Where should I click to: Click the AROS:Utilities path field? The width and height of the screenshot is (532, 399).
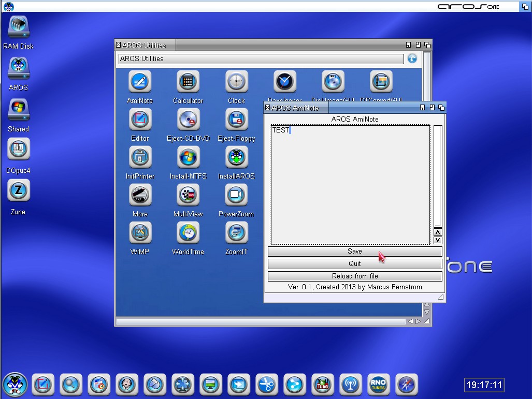261,59
